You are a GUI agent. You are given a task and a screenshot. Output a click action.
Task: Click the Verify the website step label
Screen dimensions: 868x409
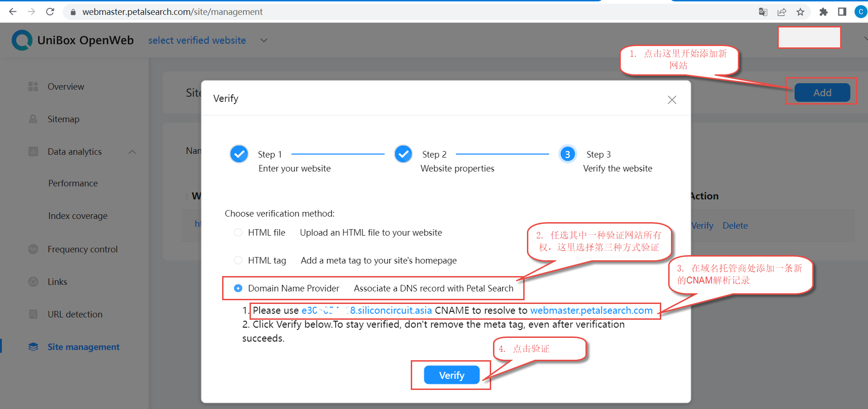point(618,168)
